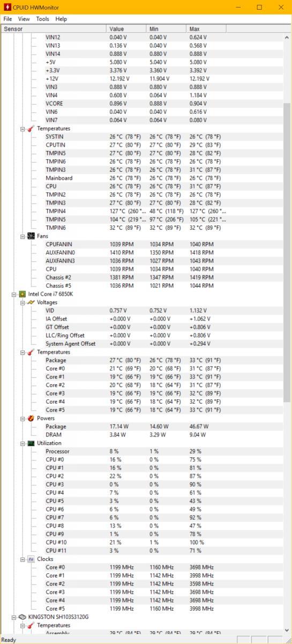The width and height of the screenshot is (292, 644).
Task: Collapse the Utilization section expander
Action: tap(23, 443)
